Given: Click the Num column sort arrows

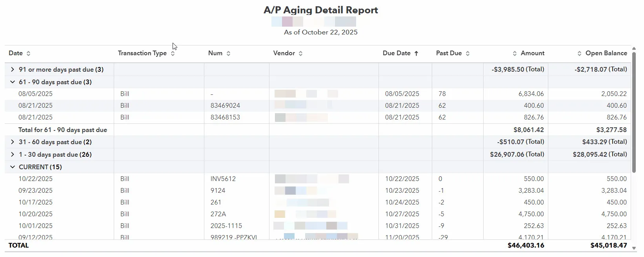Looking at the screenshot, I should pyautogui.click(x=228, y=53).
